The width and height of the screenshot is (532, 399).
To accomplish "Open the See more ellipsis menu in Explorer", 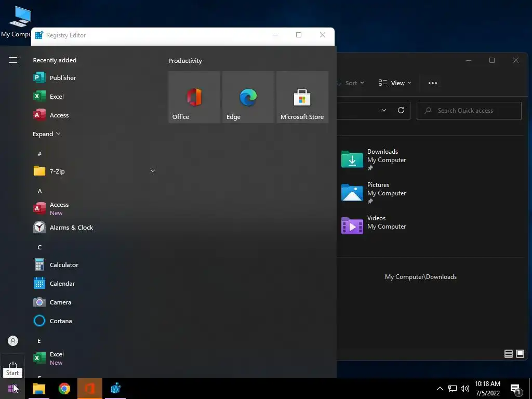I will pos(433,83).
